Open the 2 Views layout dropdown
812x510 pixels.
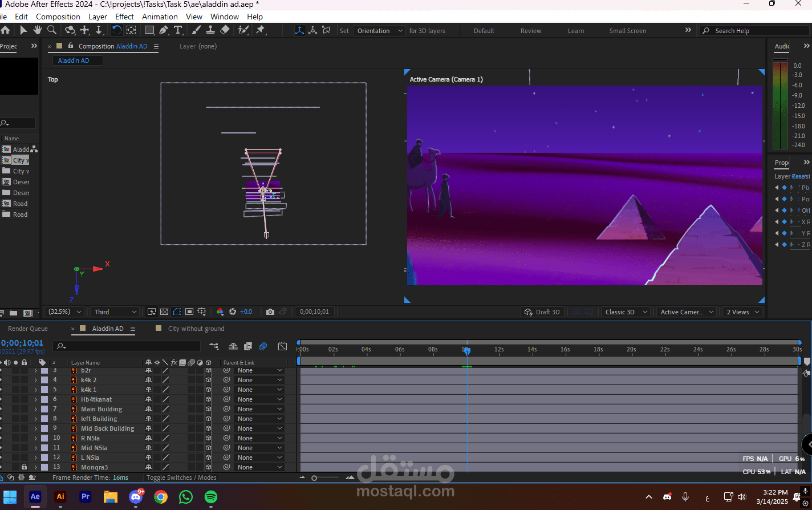(742, 312)
